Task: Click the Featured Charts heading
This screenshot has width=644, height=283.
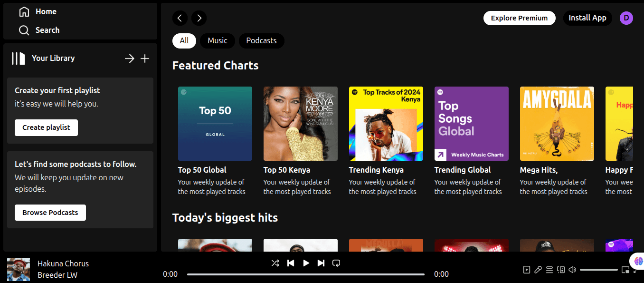Action: pos(216,66)
